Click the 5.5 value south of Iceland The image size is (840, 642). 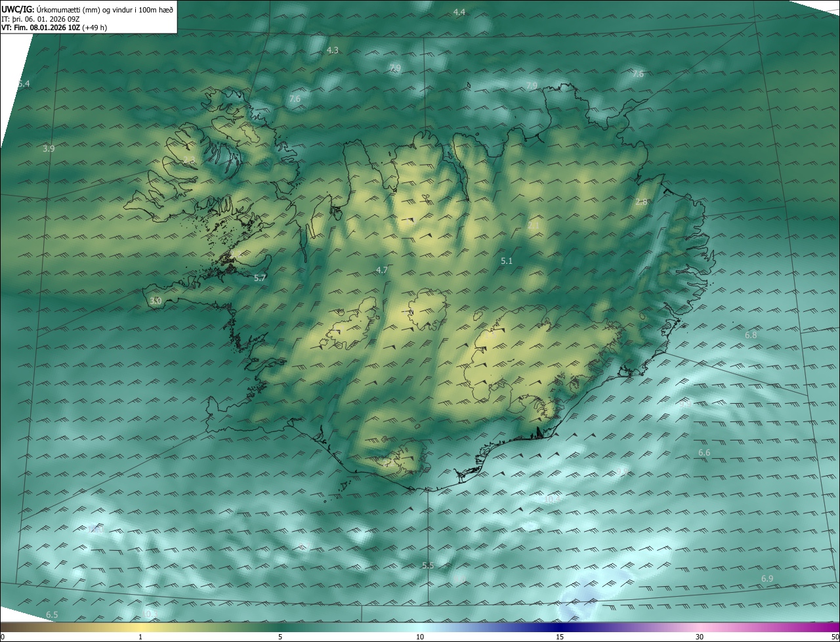point(428,566)
